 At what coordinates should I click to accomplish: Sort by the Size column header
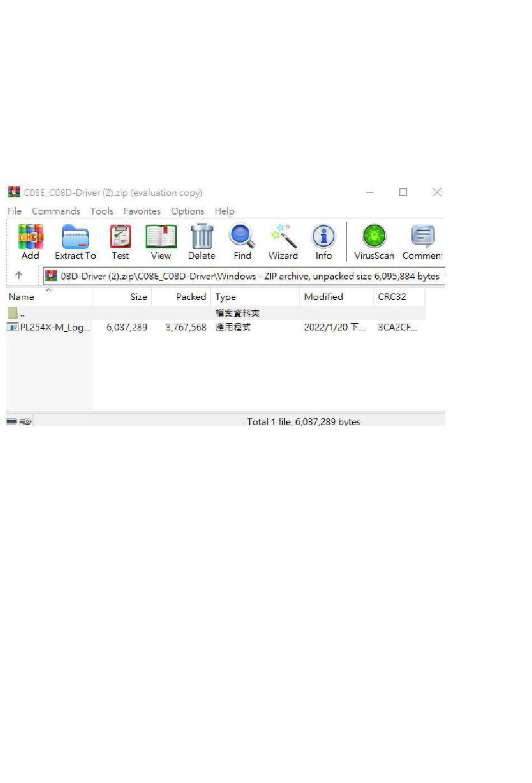click(x=122, y=297)
